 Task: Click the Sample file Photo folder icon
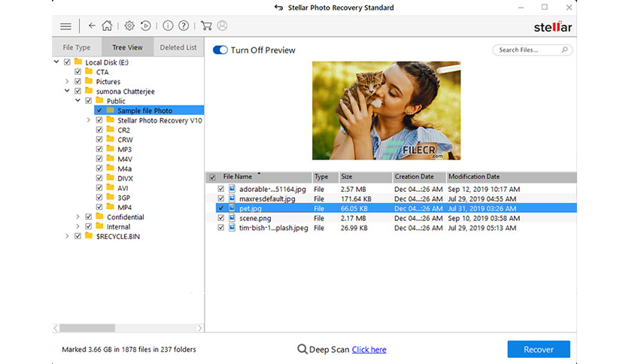point(111,110)
